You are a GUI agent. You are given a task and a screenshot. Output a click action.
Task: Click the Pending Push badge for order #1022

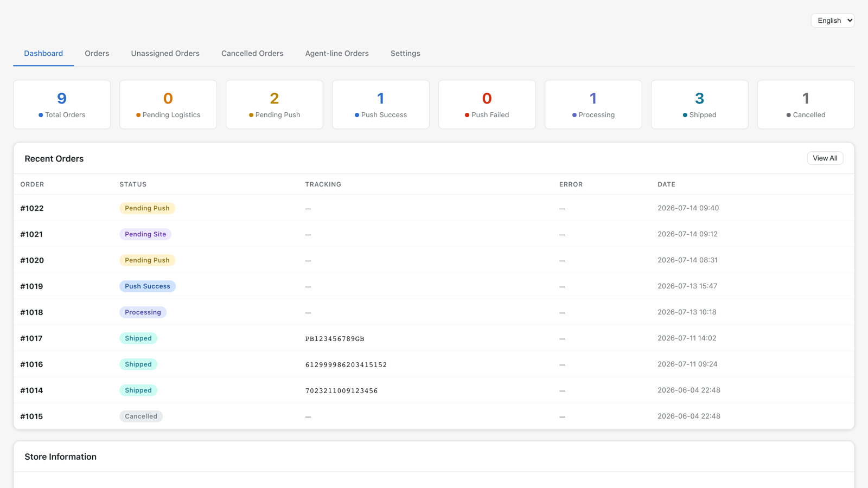point(147,208)
